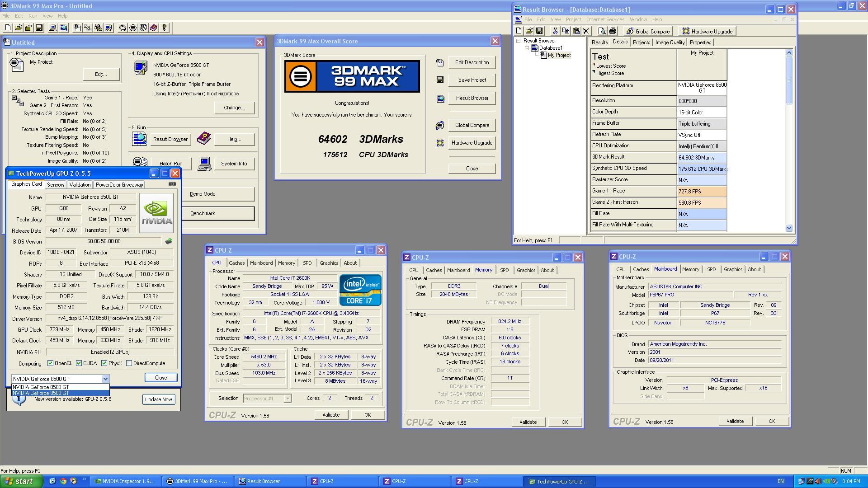Click the BIOS save chip icon in GPU-Z
Screen dimensions: 868x488
169,241
